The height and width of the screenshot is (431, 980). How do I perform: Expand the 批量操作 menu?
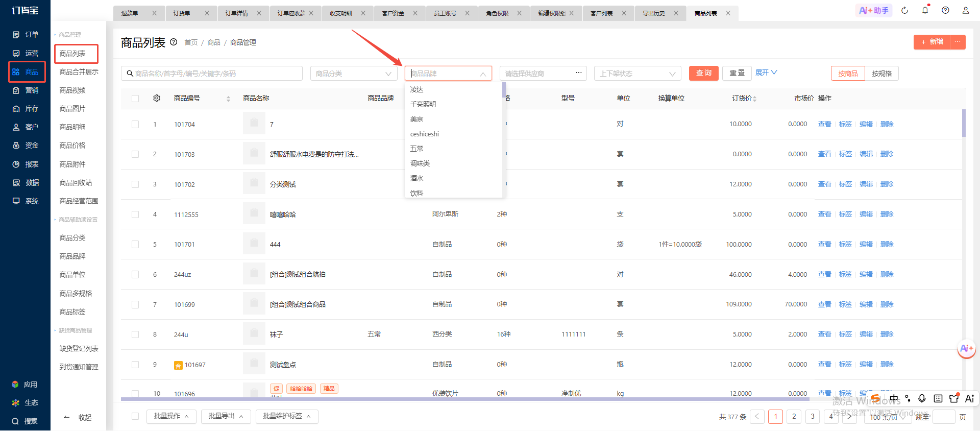pos(171,416)
